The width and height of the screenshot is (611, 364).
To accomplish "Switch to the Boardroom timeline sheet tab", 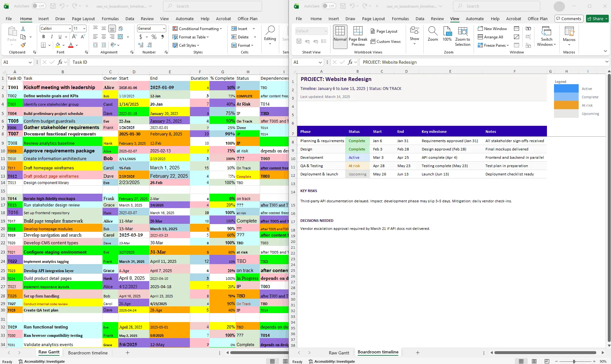I will pos(88,352).
